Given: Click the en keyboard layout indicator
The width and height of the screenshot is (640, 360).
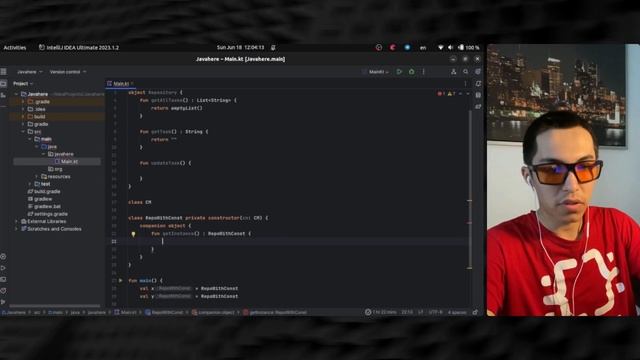Looking at the screenshot, I should (x=423, y=48).
